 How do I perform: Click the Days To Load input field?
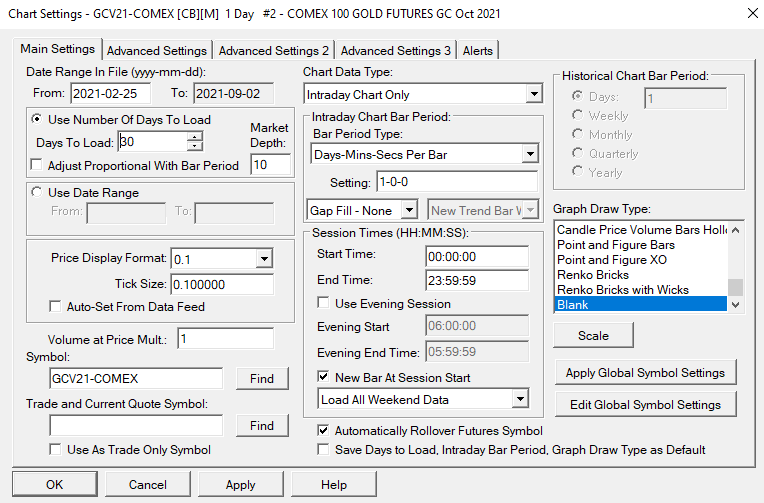153,142
